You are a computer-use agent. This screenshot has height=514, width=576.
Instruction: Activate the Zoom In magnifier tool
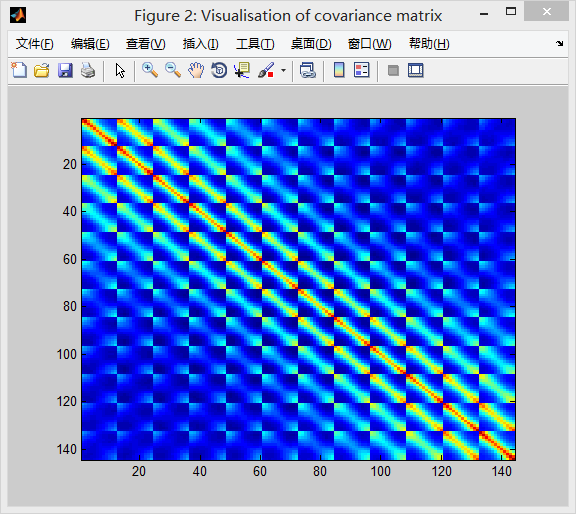click(x=150, y=70)
